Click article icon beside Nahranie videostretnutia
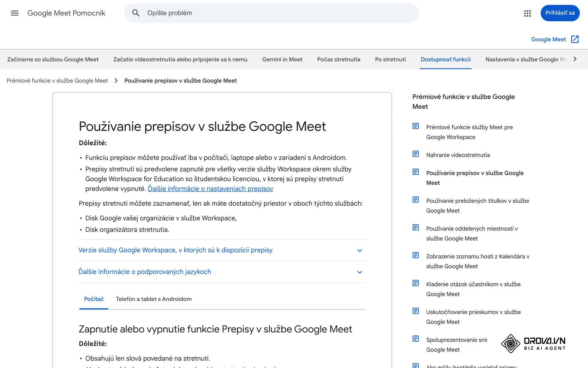The width and height of the screenshot is (588, 368). point(416,154)
